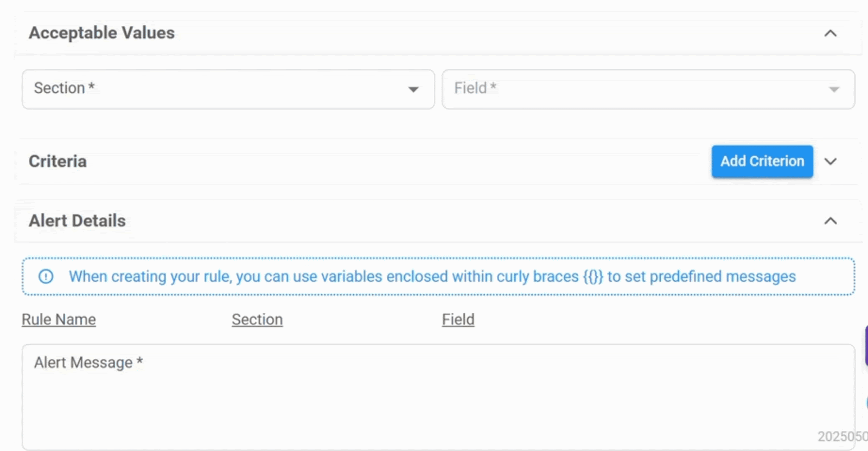868x451 pixels.
Task: Click the curly braces hint banner text
Action: (432, 276)
